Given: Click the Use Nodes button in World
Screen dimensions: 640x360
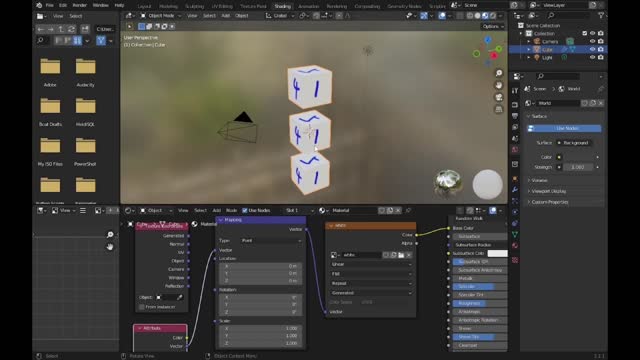Looking at the screenshot, I should pyautogui.click(x=564, y=128).
